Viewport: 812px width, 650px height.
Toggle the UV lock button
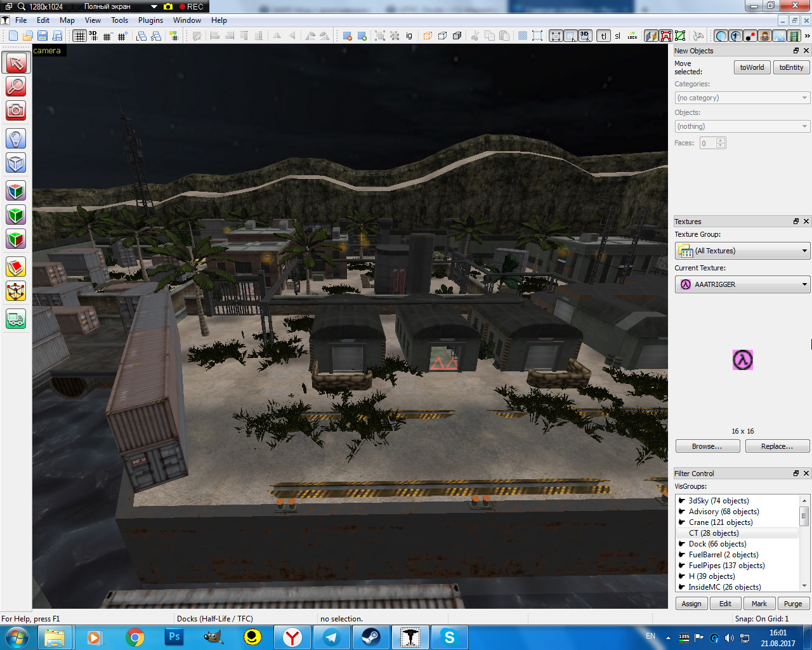632,36
